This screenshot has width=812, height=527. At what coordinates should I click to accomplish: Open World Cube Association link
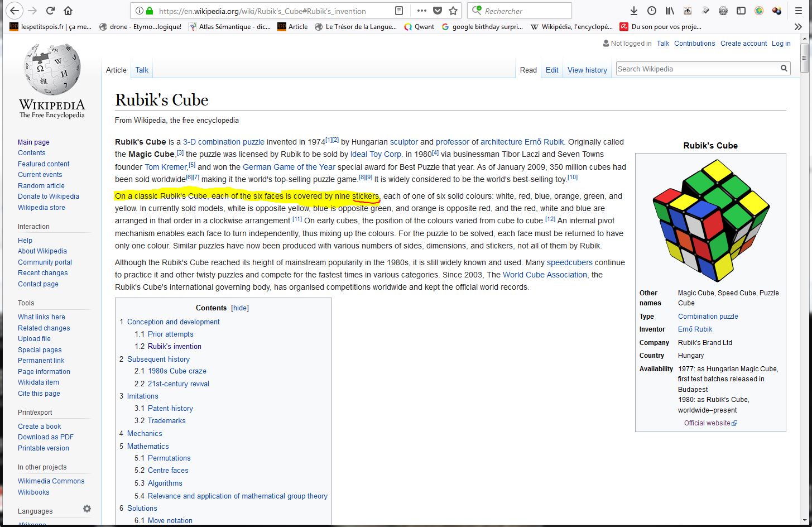pos(545,275)
